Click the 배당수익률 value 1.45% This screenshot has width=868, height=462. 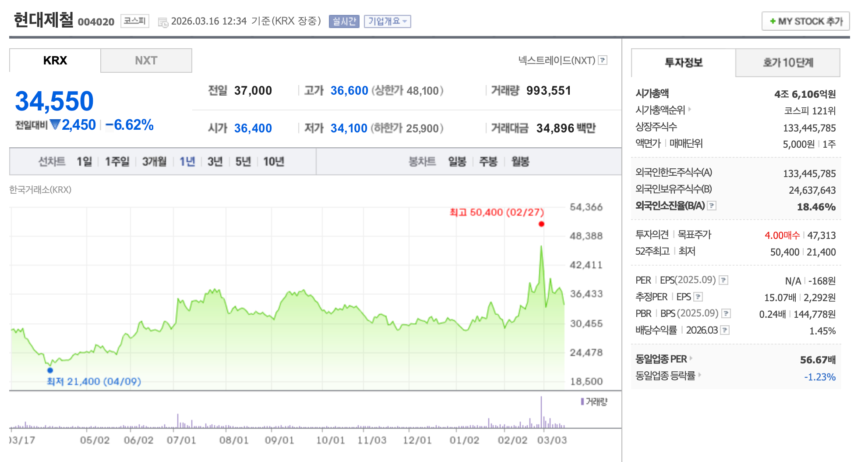pyautogui.click(x=822, y=331)
